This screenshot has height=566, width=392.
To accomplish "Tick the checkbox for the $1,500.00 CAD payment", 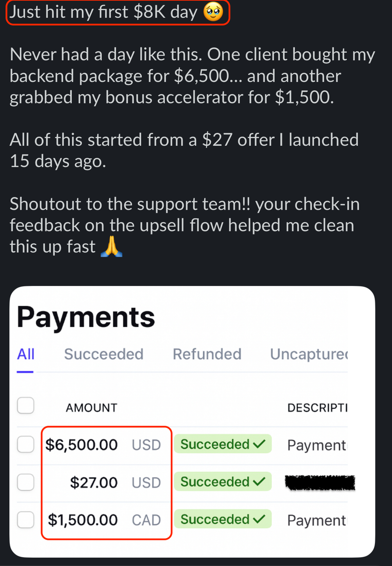I will [x=26, y=520].
